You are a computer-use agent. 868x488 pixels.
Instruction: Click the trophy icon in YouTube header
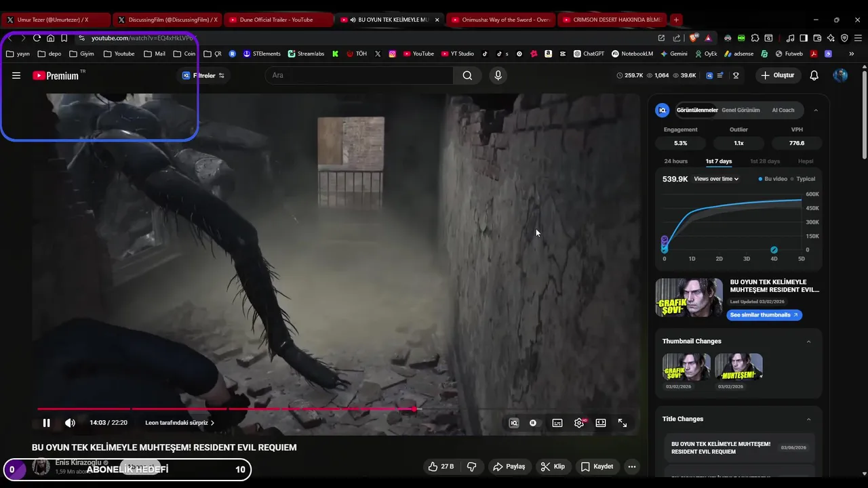tap(736, 75)
